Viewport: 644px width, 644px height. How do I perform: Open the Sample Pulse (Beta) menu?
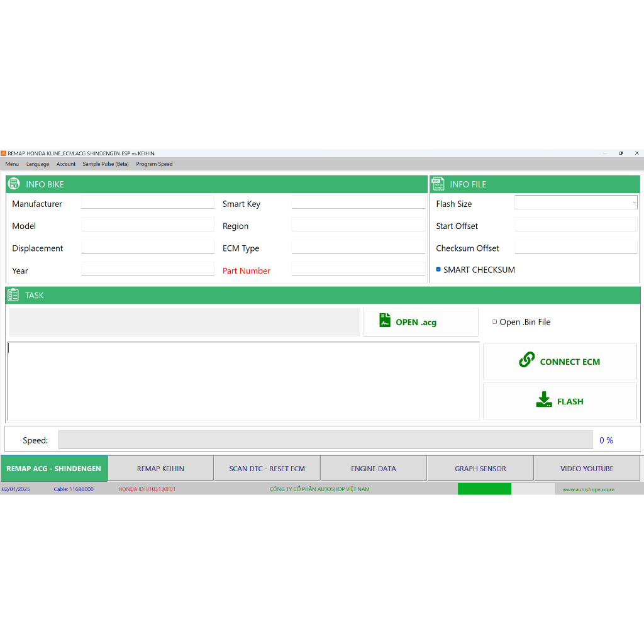click(105, 164)
